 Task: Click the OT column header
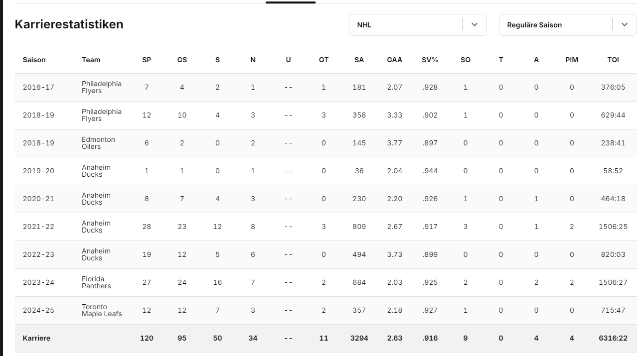[x=323, y=60]
